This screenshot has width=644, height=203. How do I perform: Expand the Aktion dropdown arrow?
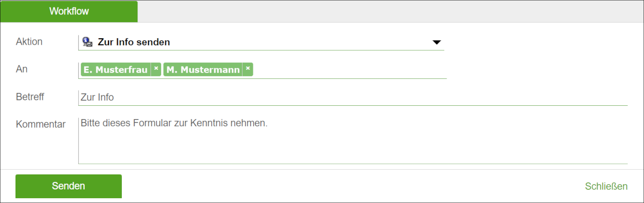tap(436, 42)
